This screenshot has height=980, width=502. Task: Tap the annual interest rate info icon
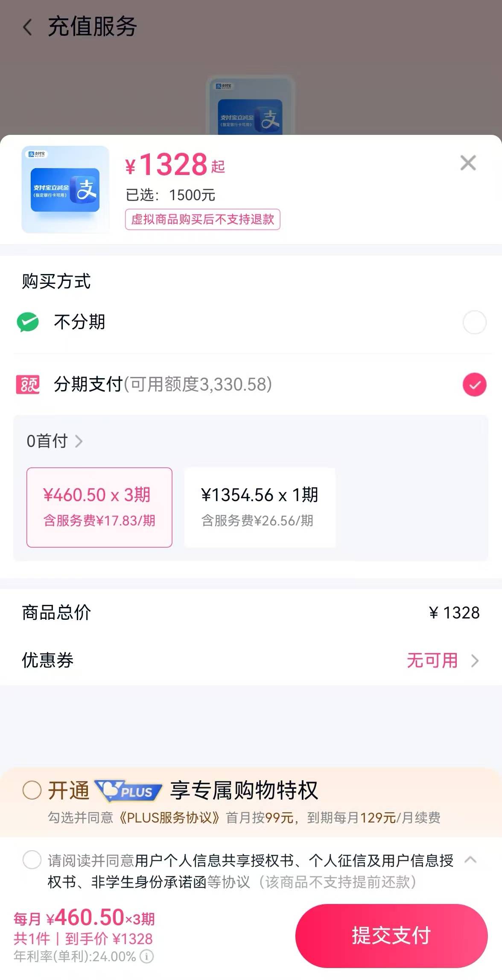(x=146, y=957)
